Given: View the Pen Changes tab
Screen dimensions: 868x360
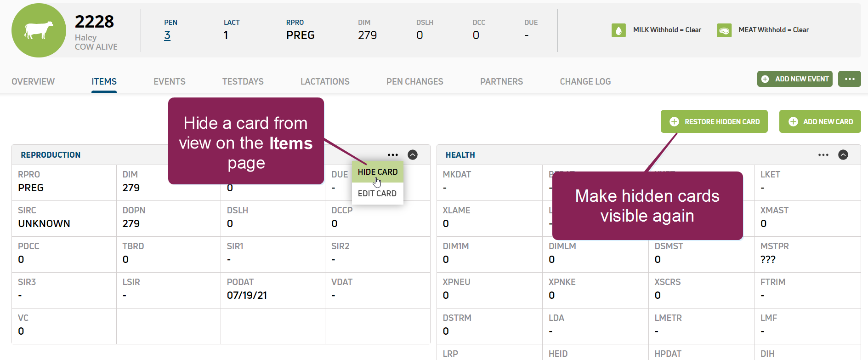Looking at the screenshot, I should tap(414, 82).
